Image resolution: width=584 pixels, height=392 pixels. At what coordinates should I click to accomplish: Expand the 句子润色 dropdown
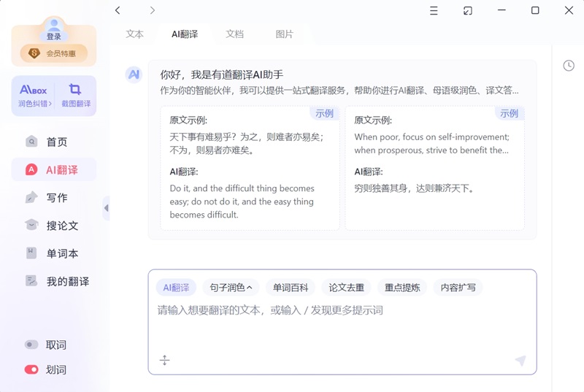click(x=231, y=288)
